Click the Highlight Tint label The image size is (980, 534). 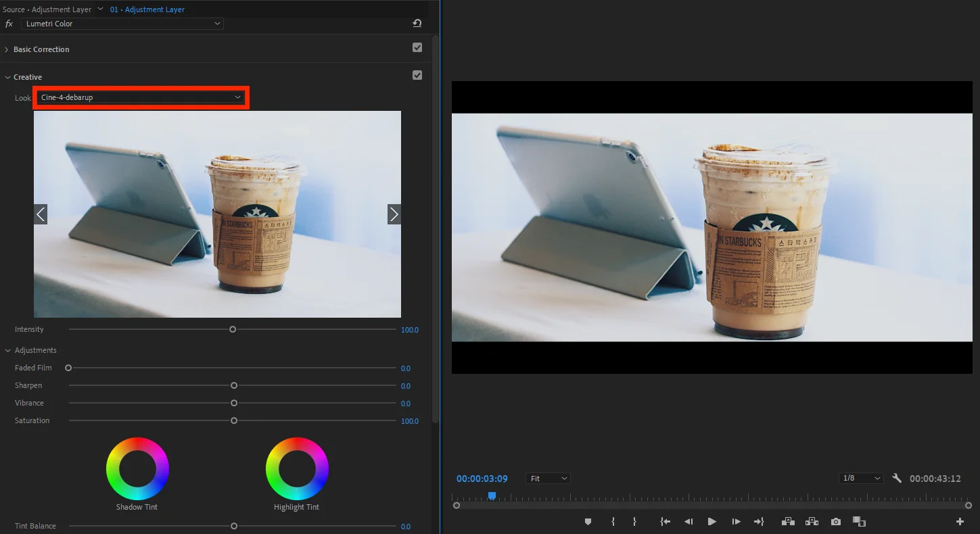(x=296, y=507)
